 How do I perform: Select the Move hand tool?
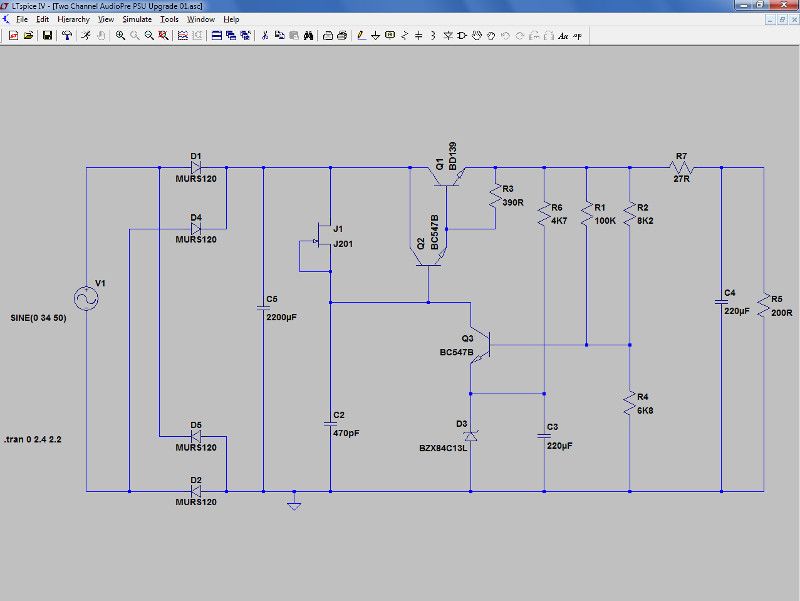pyautogui.click(x=477, y=36)
